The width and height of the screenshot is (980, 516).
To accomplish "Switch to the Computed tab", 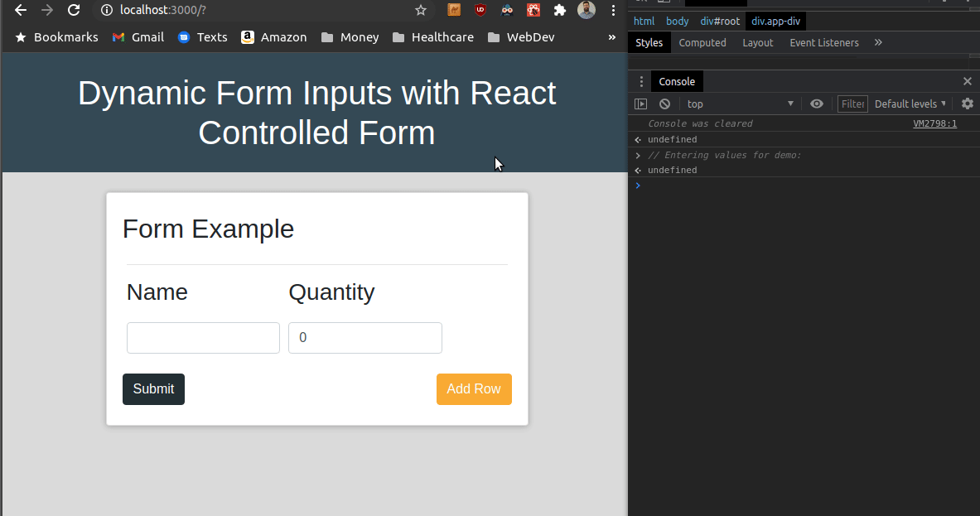I will pyautogui.click(x=702, y=42).
